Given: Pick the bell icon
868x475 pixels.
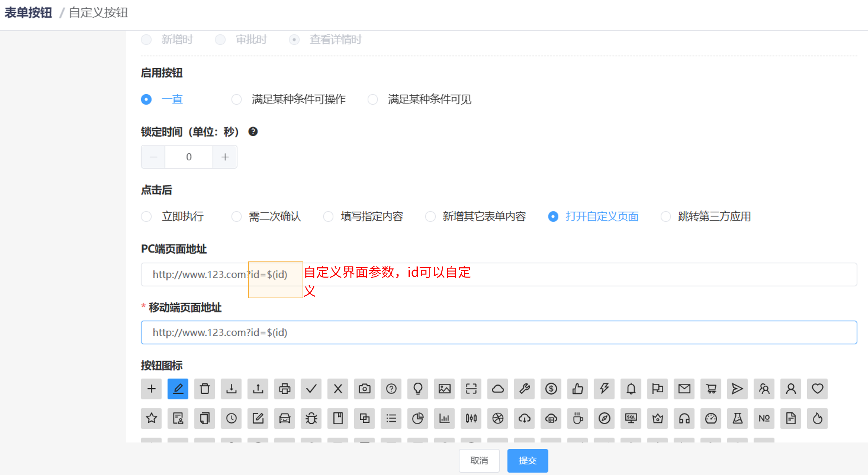Looking at the screenshot, I should [631, 389].
